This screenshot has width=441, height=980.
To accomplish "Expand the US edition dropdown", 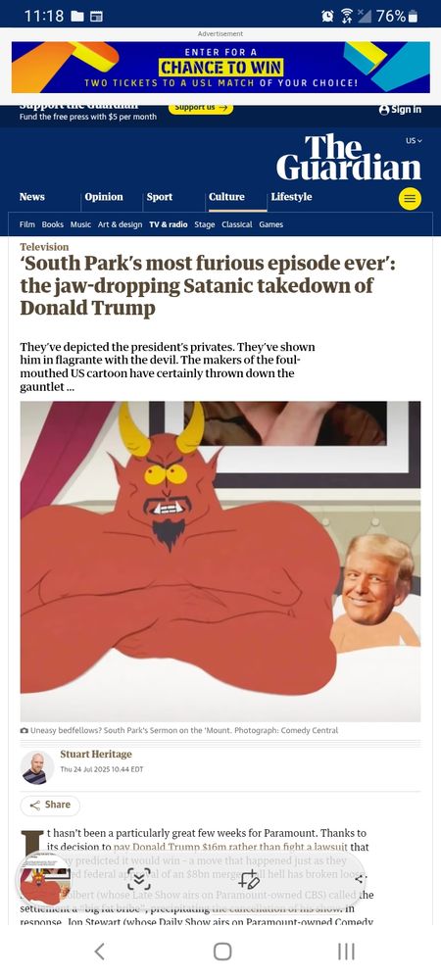I will click(415, 140).
